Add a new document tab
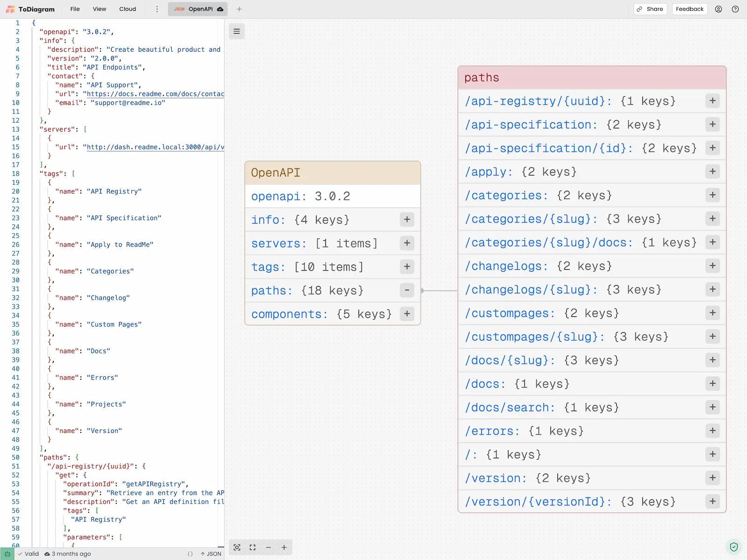The width and height of the screenshot is (747, 560). 239,9
